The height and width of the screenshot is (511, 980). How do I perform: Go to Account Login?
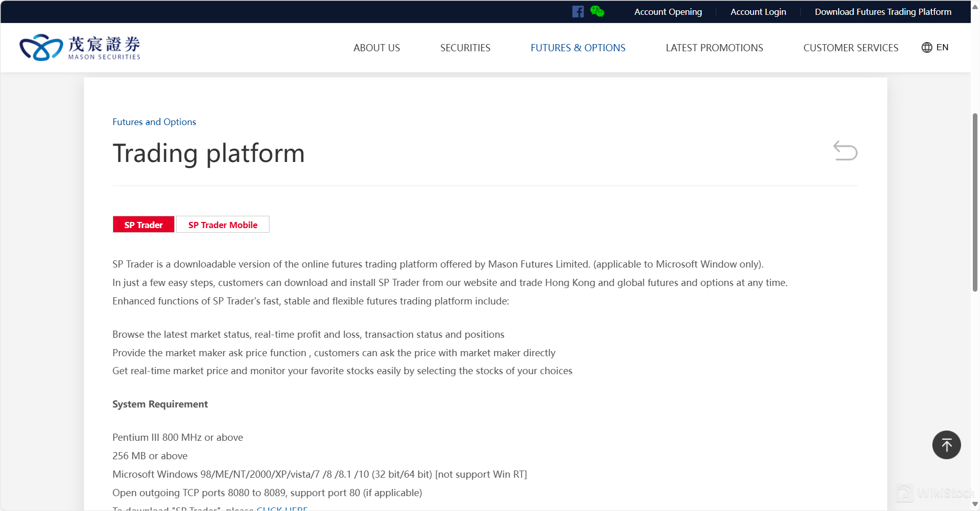[x=758, y=12]
